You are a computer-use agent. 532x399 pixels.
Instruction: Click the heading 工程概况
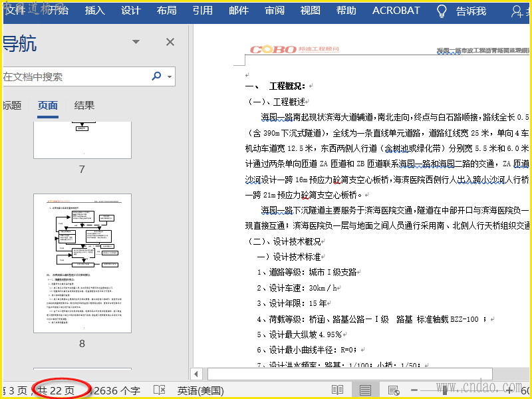pos(287,86)
